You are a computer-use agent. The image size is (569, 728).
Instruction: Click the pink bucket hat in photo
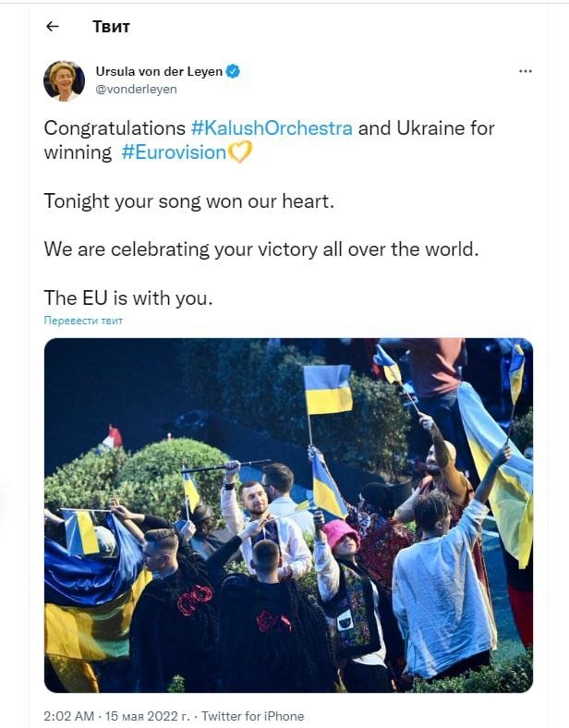[x=342, y=533]
